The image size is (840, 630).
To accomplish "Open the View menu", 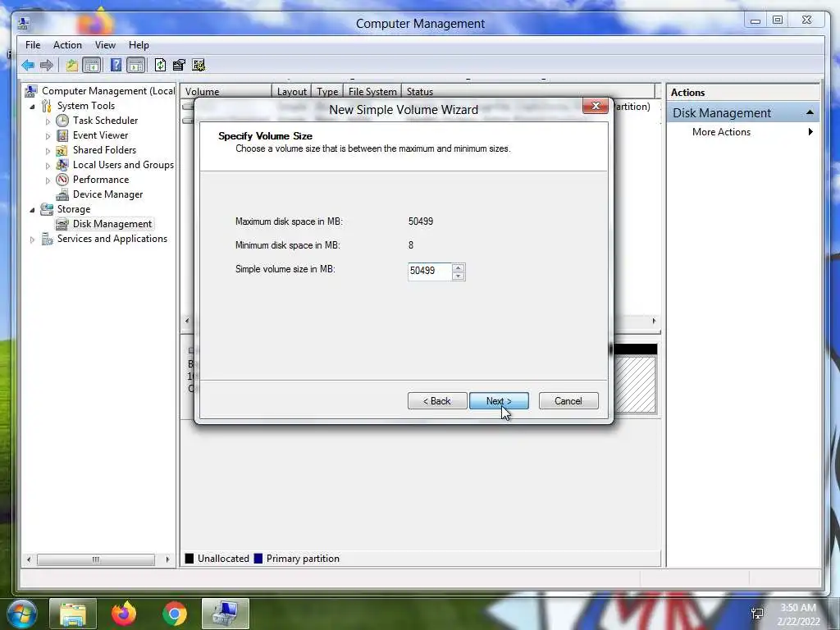I will coord(105,45).
